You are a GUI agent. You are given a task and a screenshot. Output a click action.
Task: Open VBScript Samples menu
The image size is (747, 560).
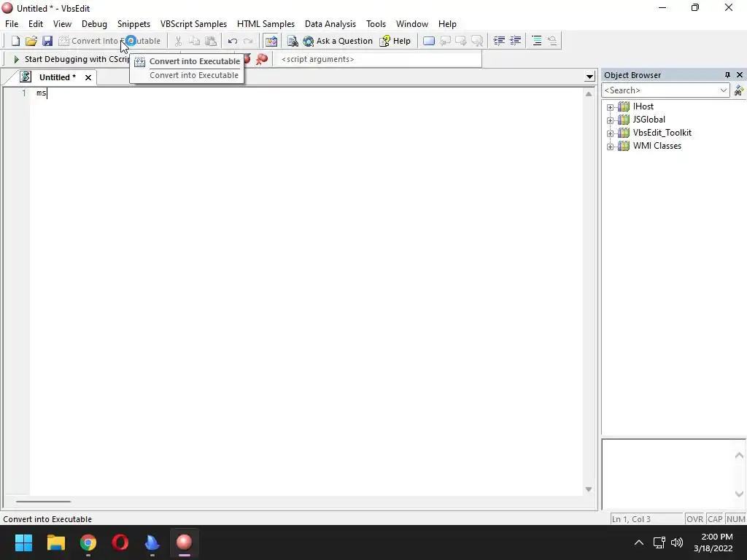click(193, 24)
